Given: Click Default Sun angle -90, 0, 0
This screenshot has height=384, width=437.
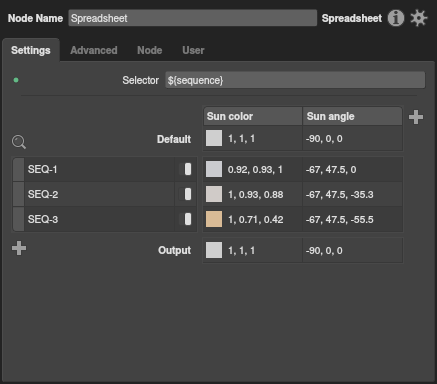Looking at the screenshot, I should tap(324, 139).
